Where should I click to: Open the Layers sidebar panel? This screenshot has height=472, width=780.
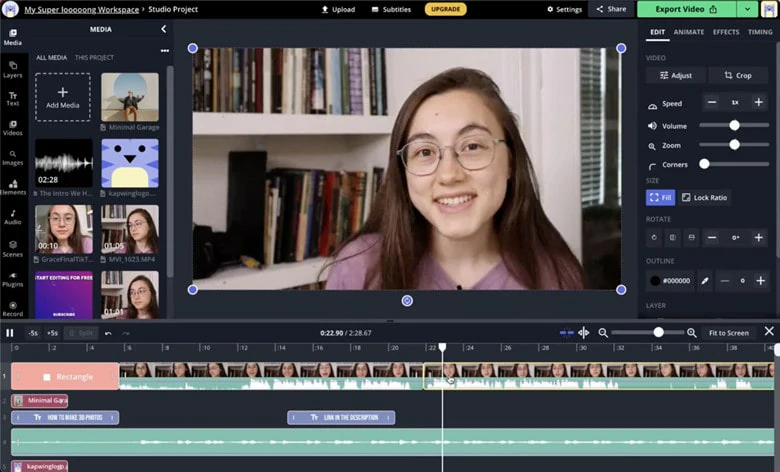point(12,70)
